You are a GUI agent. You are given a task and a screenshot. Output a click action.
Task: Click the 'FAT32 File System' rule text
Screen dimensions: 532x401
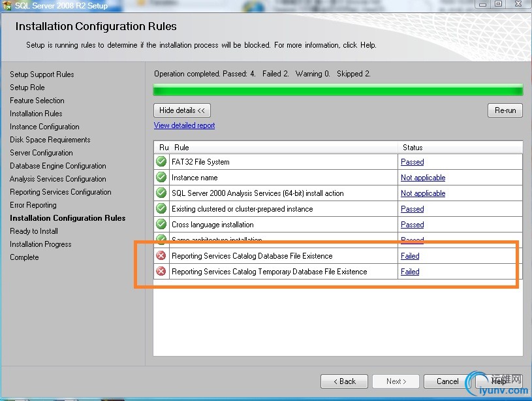click(x=200, y=162)
